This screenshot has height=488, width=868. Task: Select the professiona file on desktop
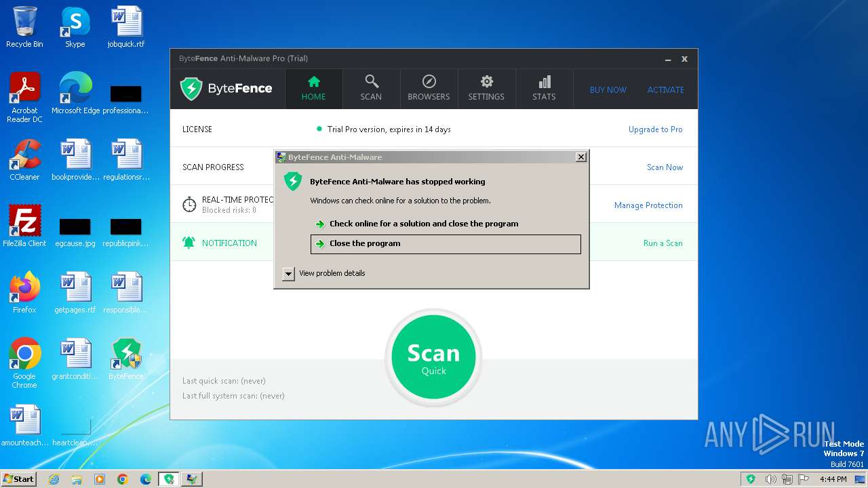pyautogui.click(x=126, y=100)
